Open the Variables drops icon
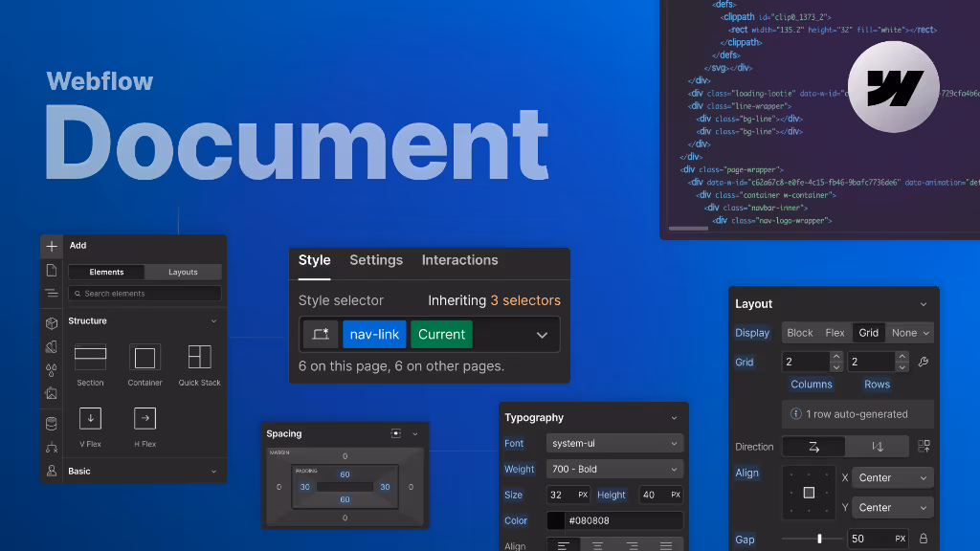The image size is (980, 551). click(52, 370)
